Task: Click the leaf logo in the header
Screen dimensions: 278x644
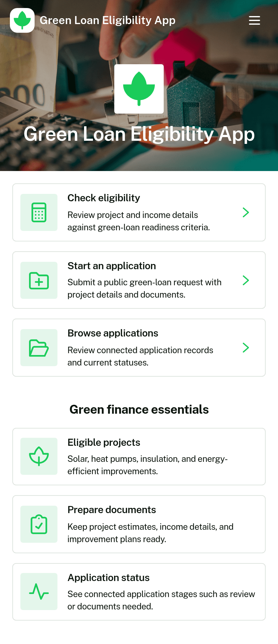Action: pos(22,20)
